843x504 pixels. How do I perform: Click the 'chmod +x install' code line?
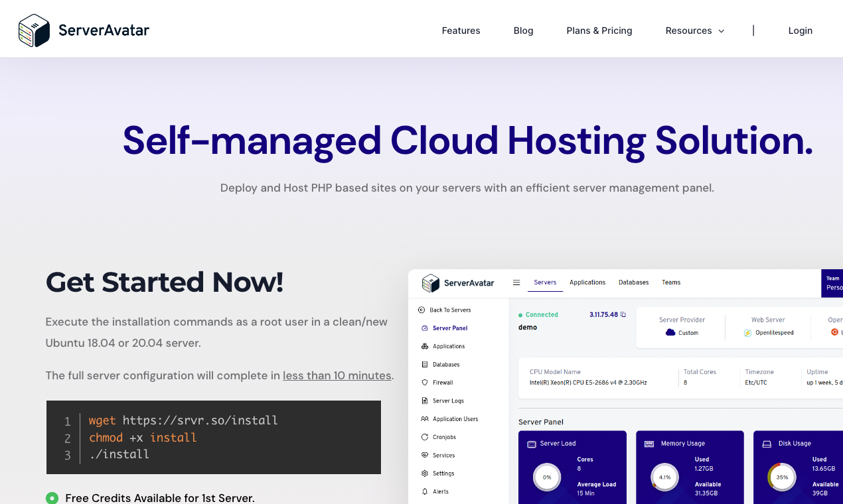point(143,438)
